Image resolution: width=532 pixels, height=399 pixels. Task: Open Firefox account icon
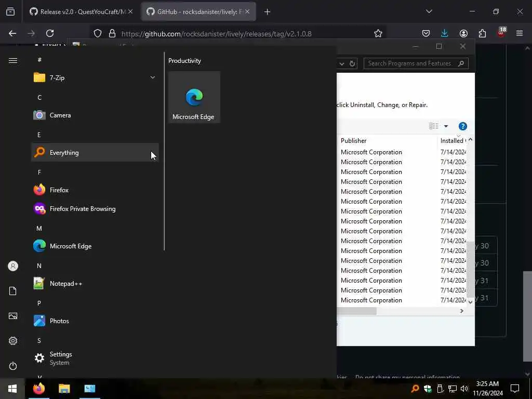click(463, 33)
